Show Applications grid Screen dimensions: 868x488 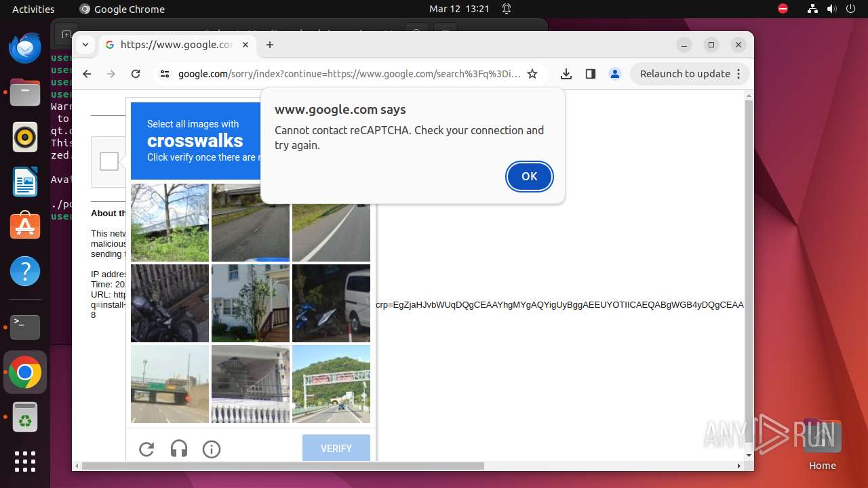(x=25, y=462)
